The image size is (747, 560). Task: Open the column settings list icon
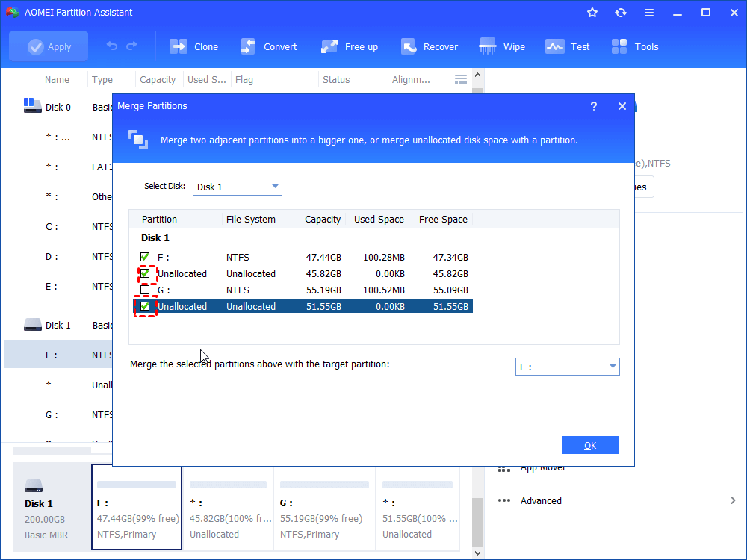coord(461,80)
